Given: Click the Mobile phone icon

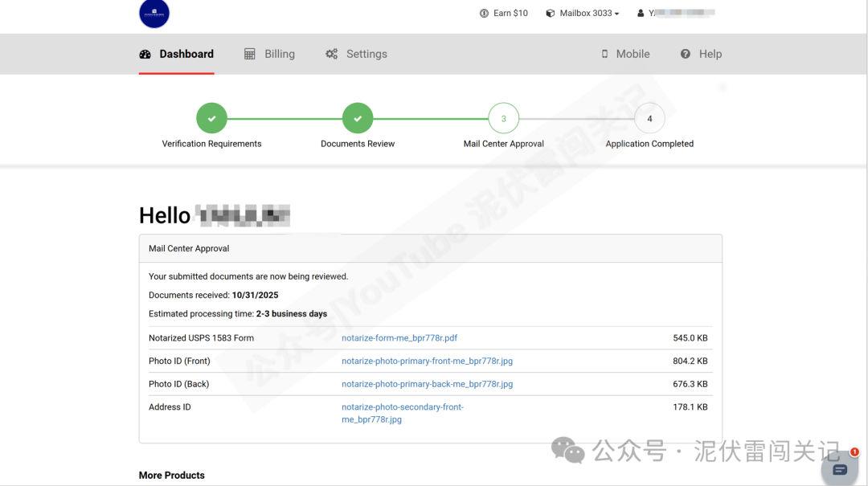Looking at the screenshot, I should (x=604, y=55).
